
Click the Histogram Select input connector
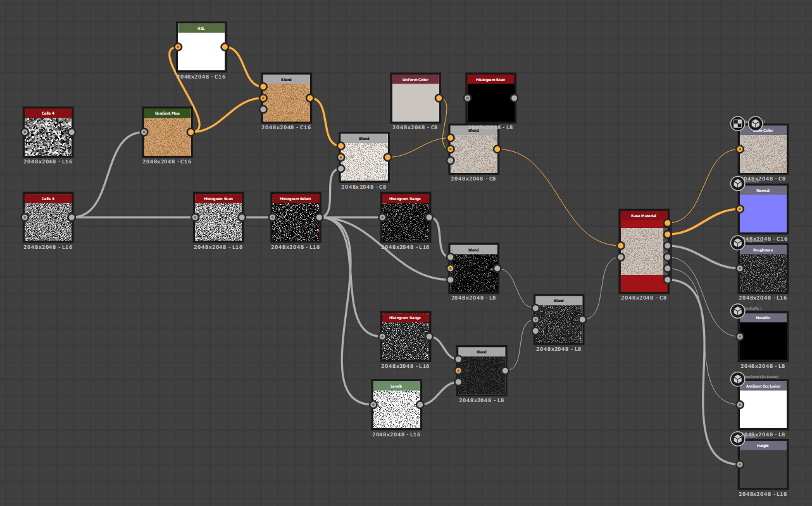click(273, 217)
